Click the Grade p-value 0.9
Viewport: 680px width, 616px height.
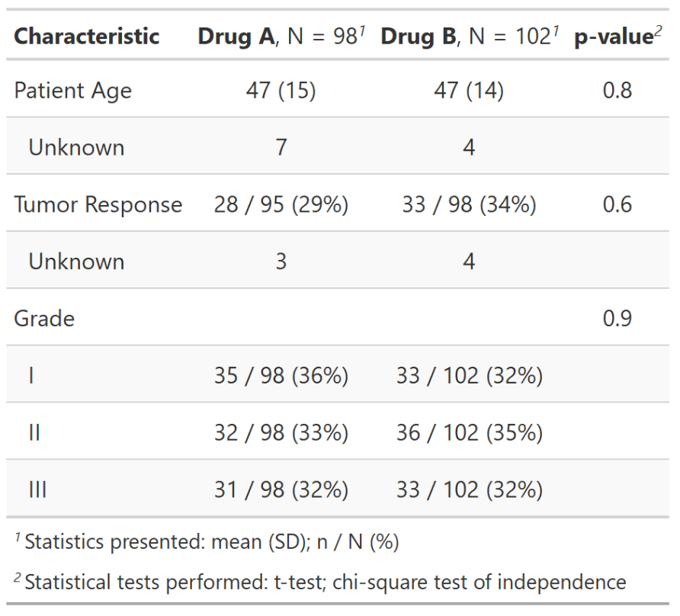click(617, 318)
